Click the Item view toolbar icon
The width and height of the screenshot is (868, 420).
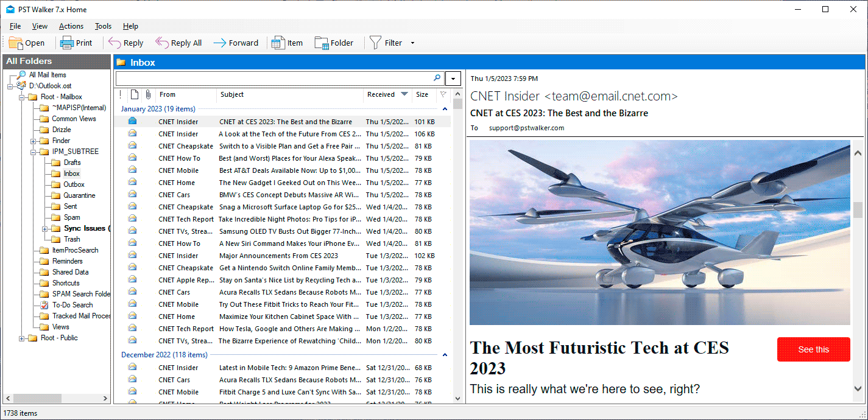point(278,43)
